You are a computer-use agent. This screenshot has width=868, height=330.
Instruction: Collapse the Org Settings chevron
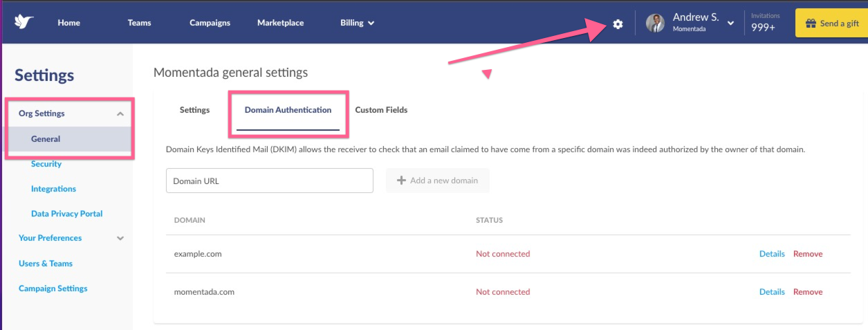(x=120, y=114)
